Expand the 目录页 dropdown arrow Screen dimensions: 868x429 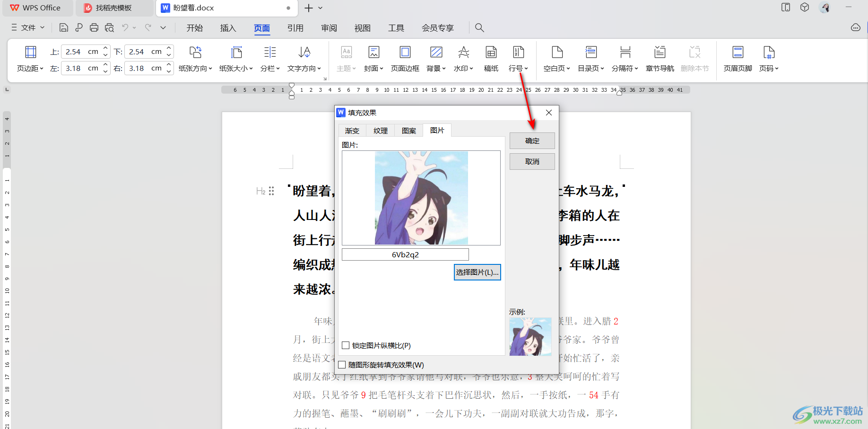click(x=602, y=69)
